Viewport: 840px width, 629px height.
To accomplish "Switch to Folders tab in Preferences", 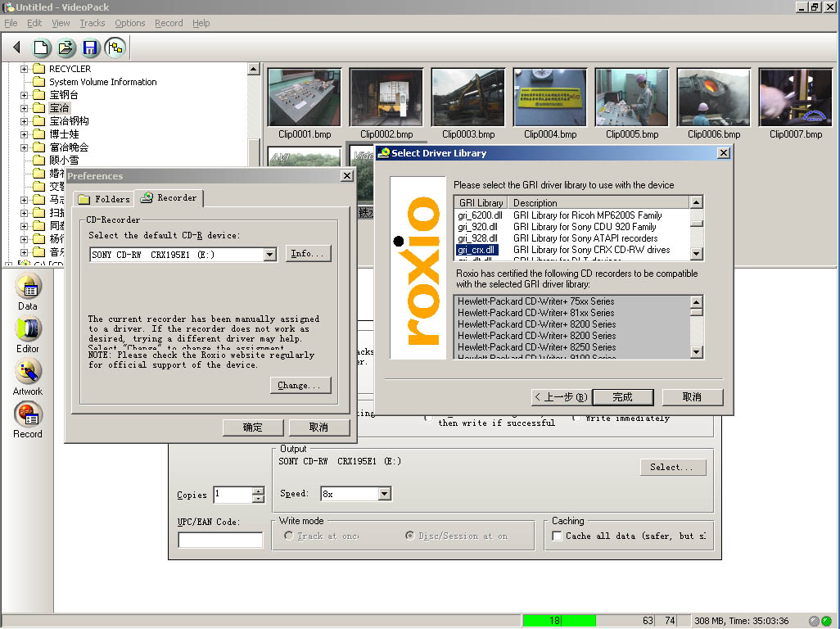I will click(104, 199).
